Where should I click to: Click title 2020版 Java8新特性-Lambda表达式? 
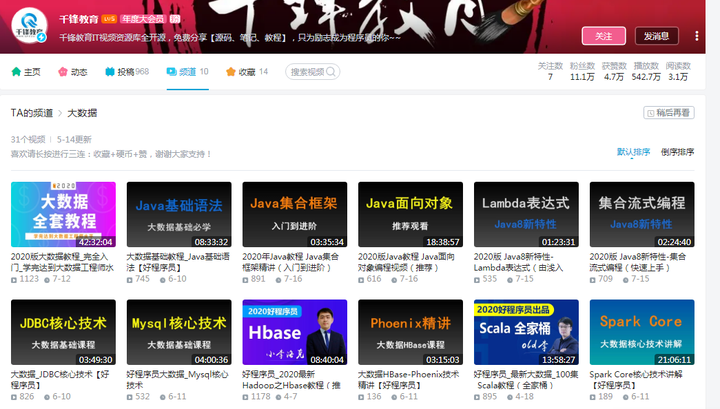518,262
